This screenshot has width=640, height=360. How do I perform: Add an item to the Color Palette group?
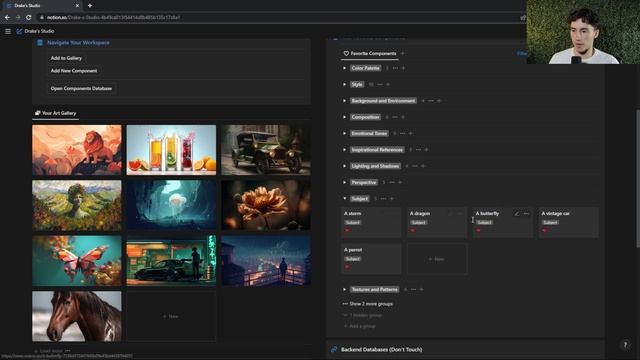pos(403,68)
